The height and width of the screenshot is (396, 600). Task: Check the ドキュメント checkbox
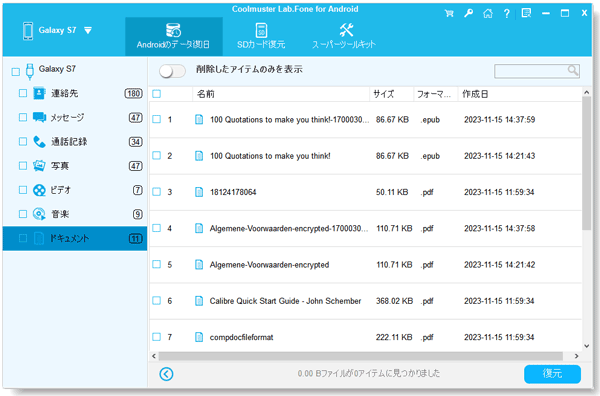[x=23, y=238]
